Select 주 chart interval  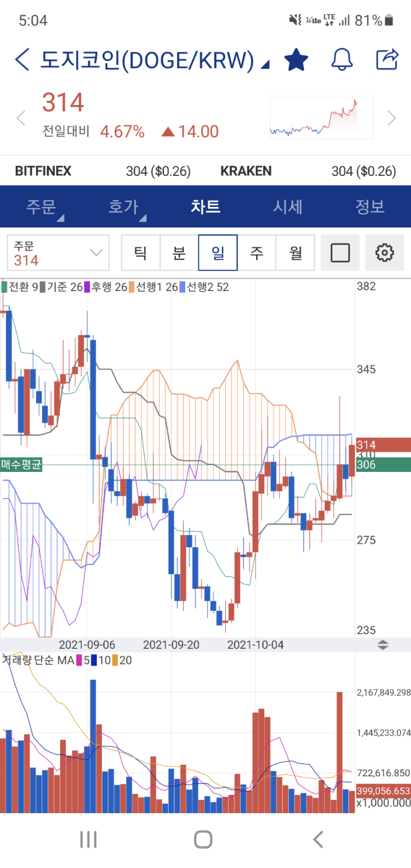click(257, 253)
